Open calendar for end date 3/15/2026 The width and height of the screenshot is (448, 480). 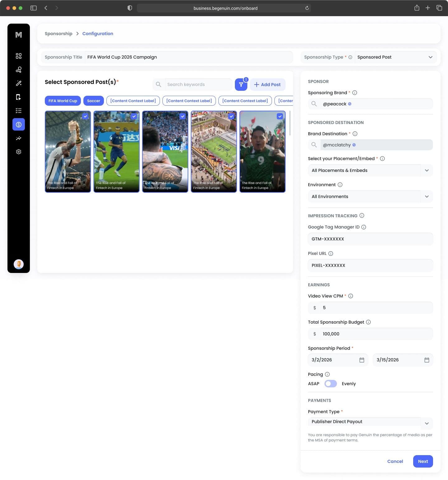point(427,360)
